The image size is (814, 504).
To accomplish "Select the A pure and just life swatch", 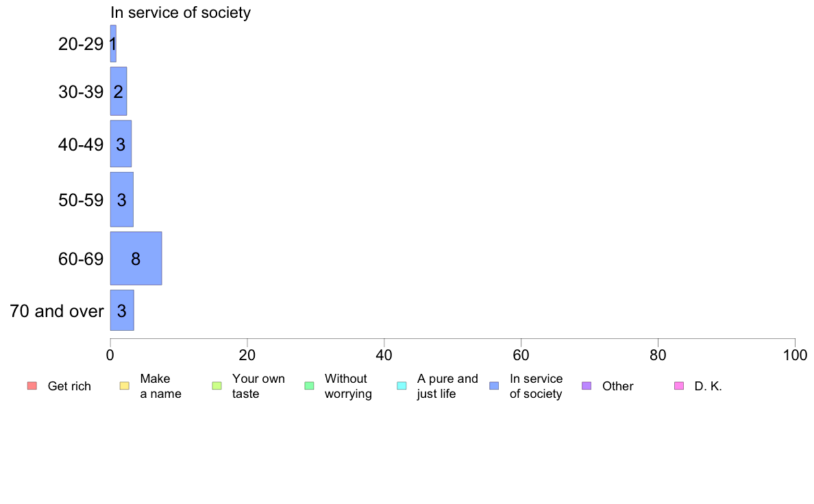I will pyautogui.click(x=402, y=386).
